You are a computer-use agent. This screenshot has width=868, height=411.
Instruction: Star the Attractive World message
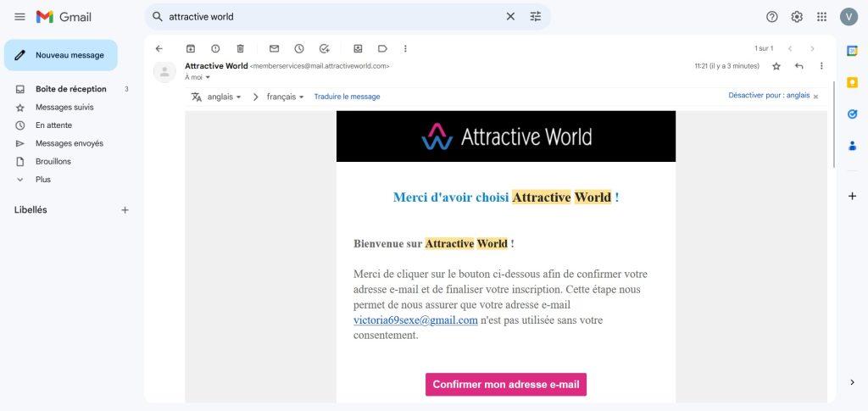click(x=776, y=66)
